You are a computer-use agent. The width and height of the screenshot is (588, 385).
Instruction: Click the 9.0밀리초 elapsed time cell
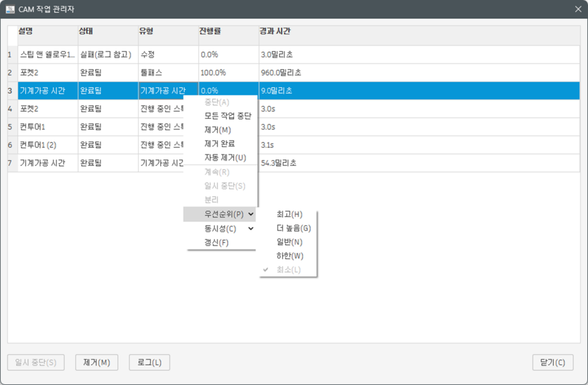(419, 90)
